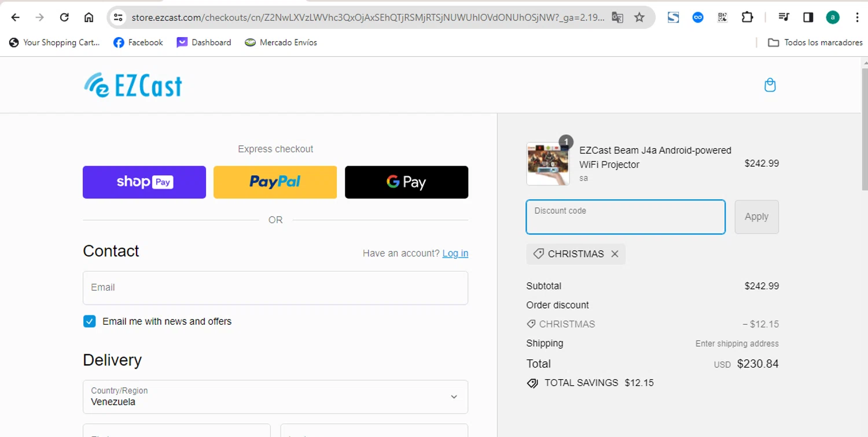Click the EZCast Beam J4a product name
Screen dimensions: 868x437
tap(655, 157)
